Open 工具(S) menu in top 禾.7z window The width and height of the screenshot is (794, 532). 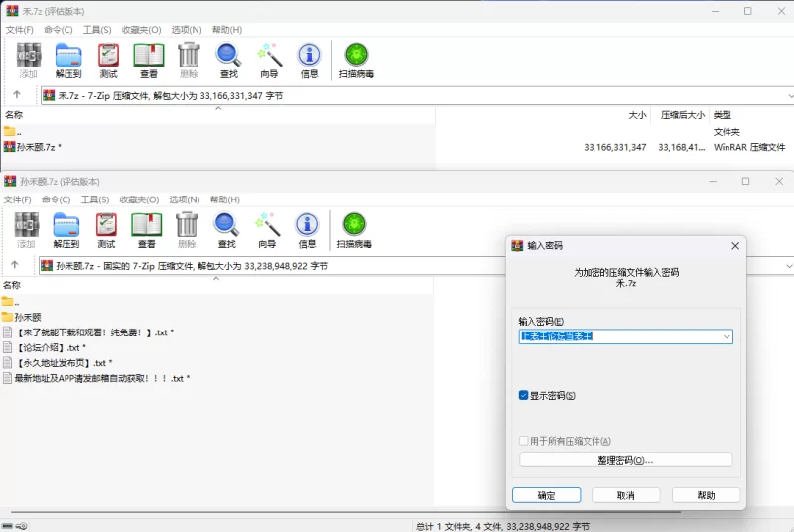click(97, 30)
